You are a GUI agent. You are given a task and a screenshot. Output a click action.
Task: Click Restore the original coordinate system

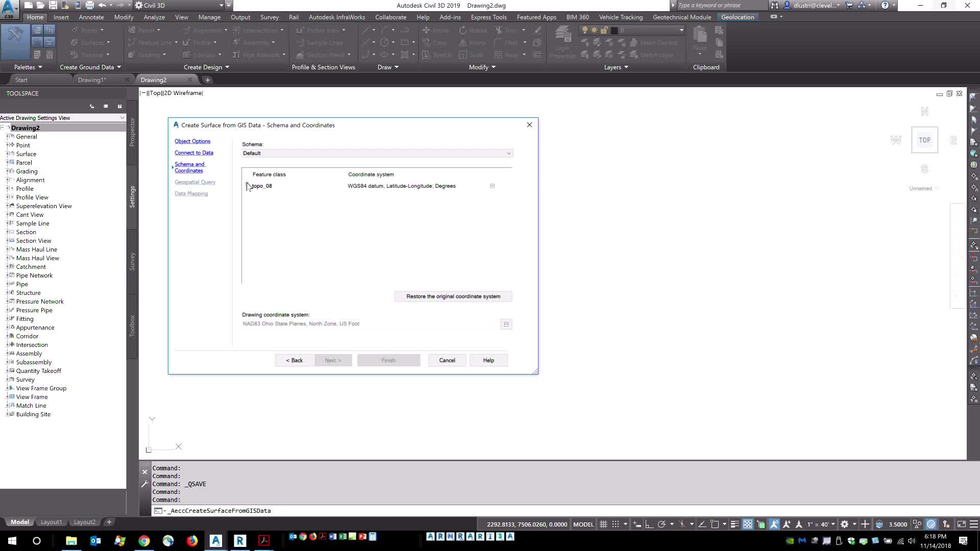pyautogui.click(x=453, y=296)
